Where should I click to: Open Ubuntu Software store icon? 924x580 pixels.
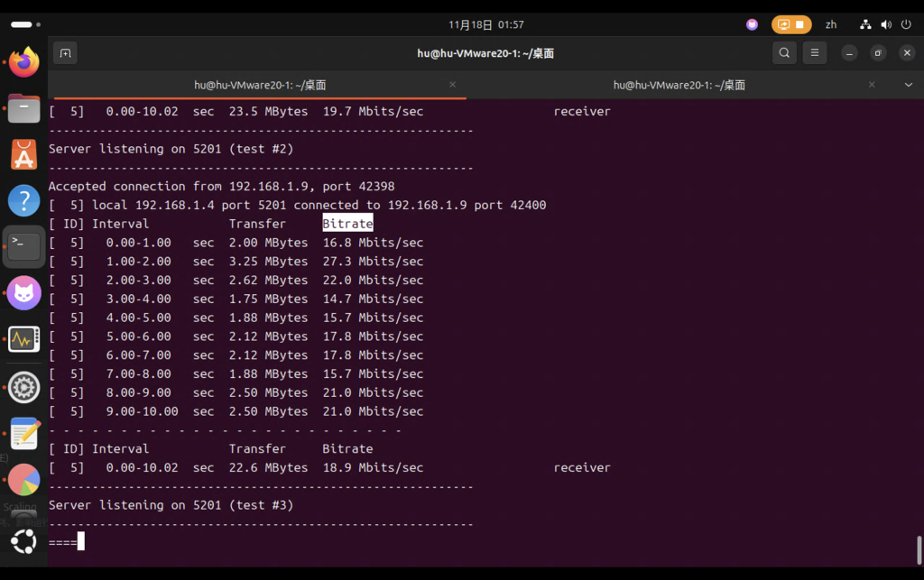coord(24,155)
